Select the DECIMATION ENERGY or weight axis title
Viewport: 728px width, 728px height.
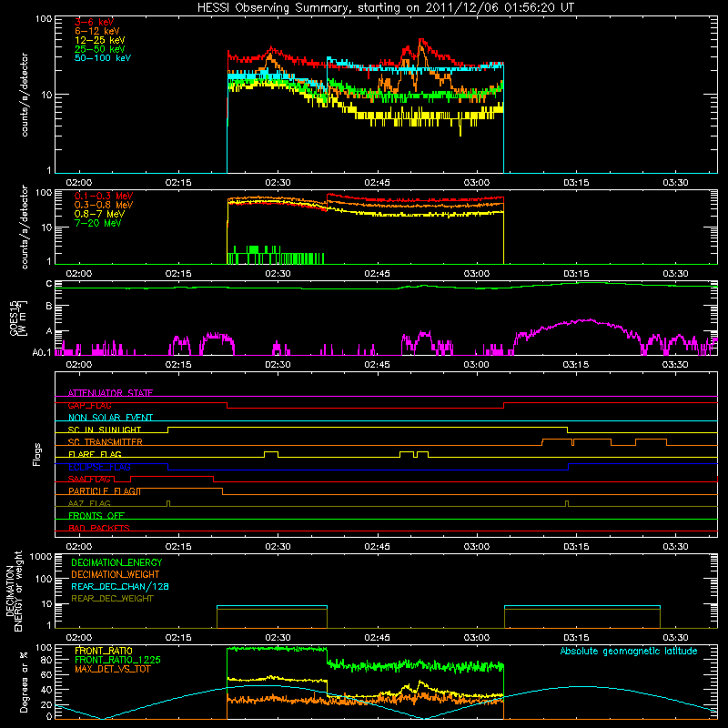[x=14, y=591]
